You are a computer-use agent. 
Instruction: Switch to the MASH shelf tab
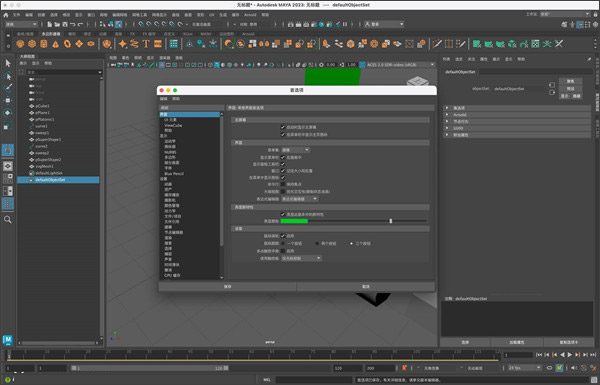point(206,34)
